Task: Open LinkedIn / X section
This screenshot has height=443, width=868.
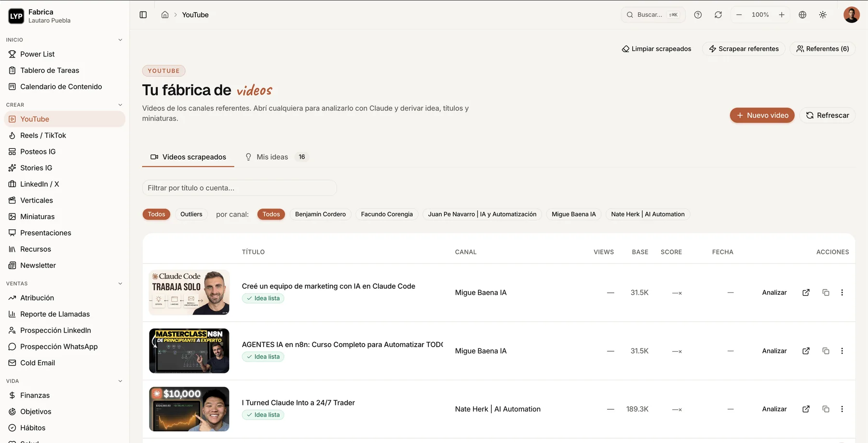Action: pos(65,184)
